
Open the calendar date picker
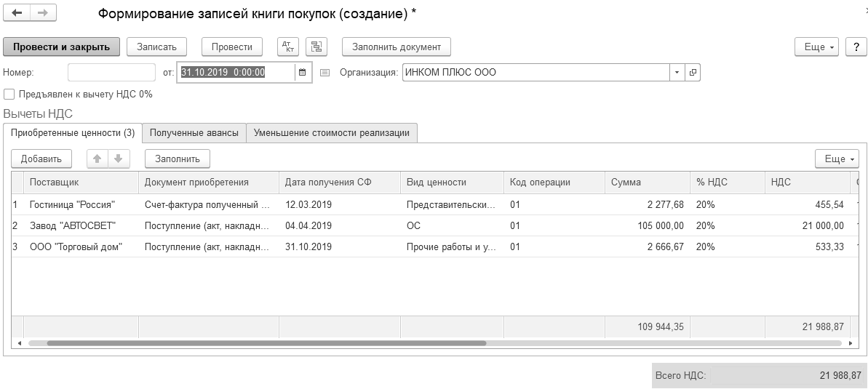click(x=303, y=72)
